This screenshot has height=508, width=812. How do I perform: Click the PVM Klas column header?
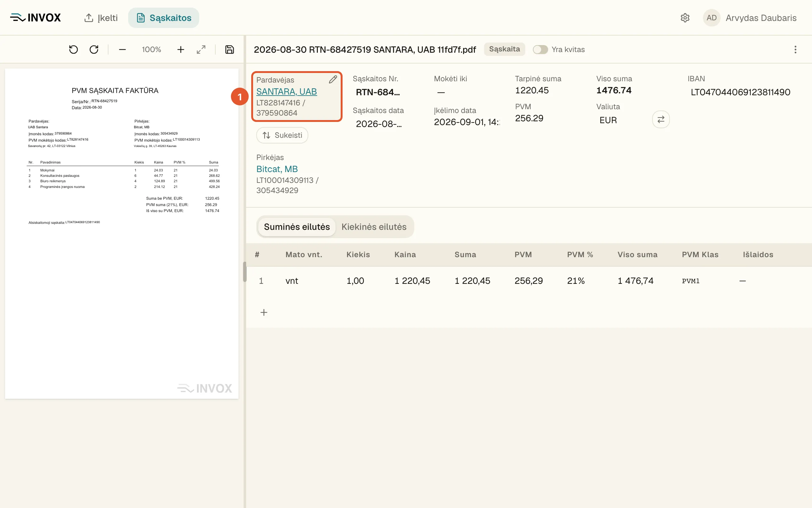click(700, 255)
